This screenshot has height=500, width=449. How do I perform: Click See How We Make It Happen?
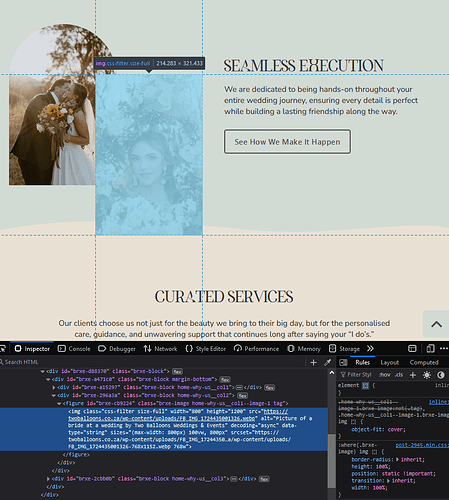[x=287, y=142]
